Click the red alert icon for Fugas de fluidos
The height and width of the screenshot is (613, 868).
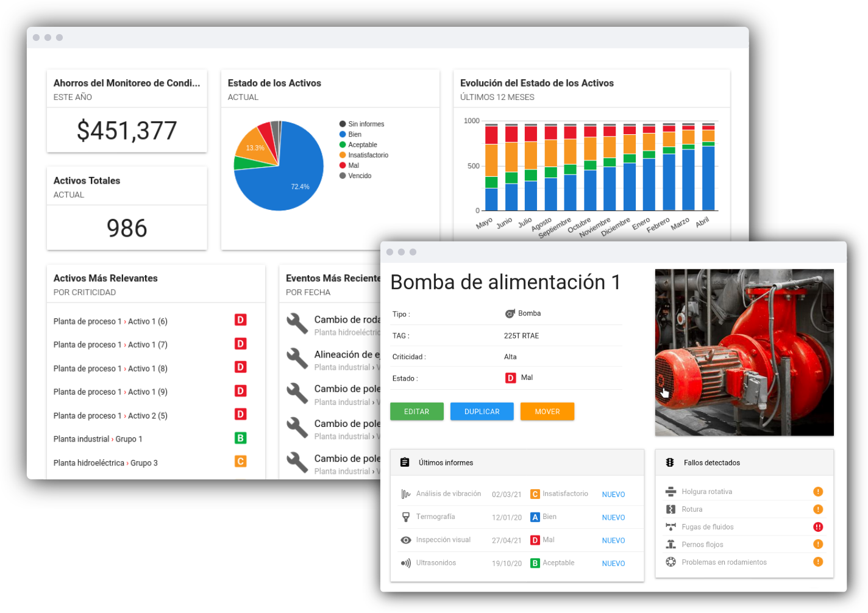click(x=818, y=527)
